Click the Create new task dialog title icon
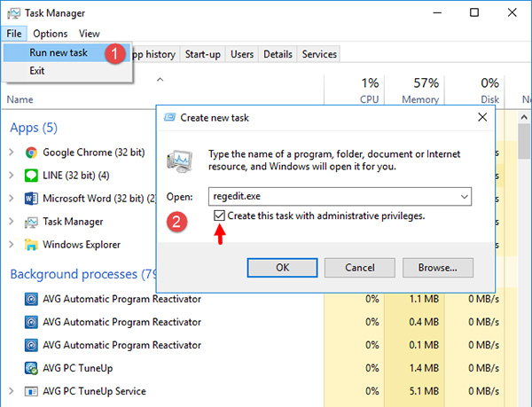The width and height of the screenshot is (532, 407). pos(169,117)
